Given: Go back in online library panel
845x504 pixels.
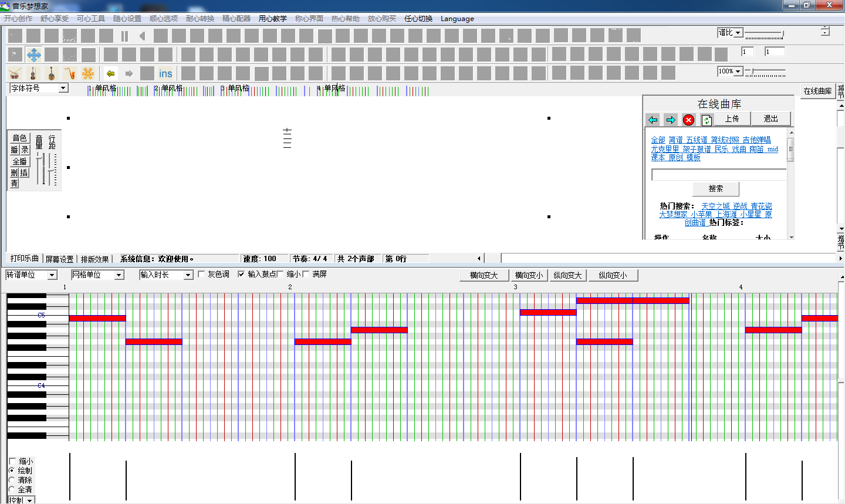Looking at the screenshot, I should coord(653,120).
